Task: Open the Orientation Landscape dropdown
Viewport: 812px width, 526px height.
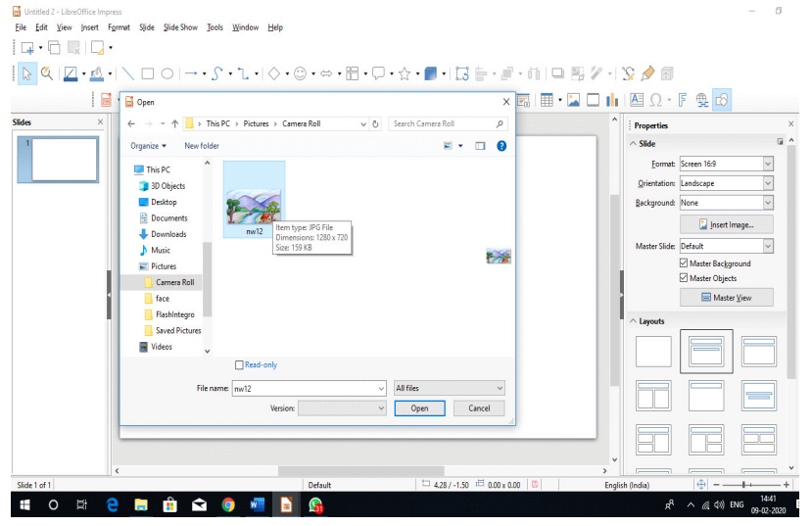Action: (x=768, y=183)
